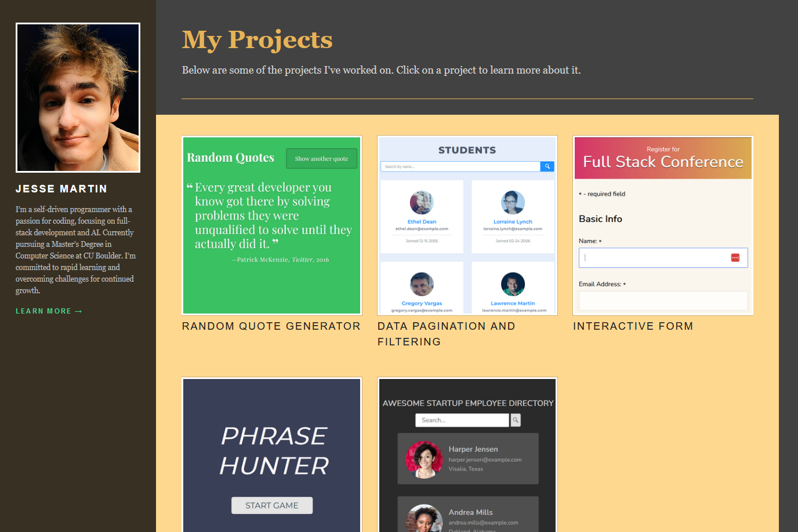The image size is (798, 532).
Task: Click the Phrase Hunter project thumbnail
Action: tap(271, 455)
